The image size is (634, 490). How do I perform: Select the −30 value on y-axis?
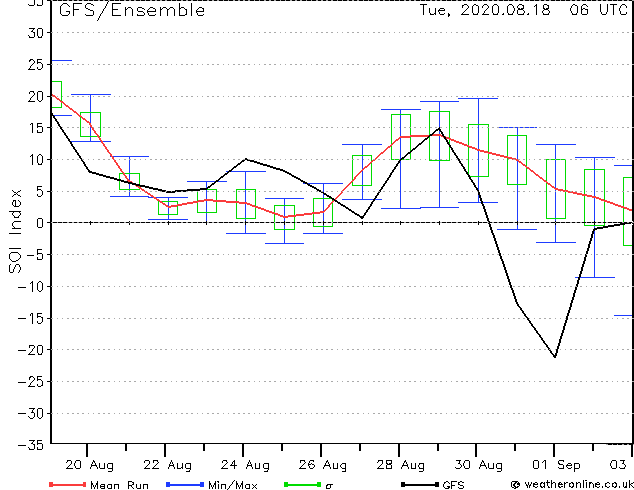point(31,413)
